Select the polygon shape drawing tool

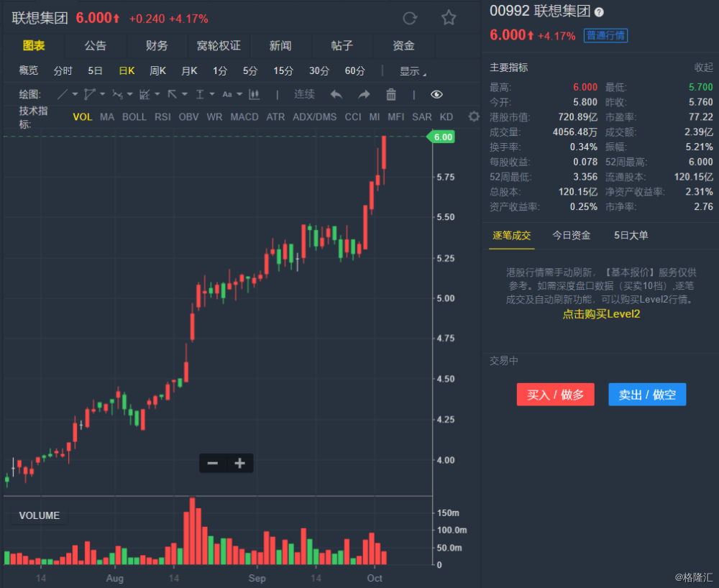click(89, 94)
